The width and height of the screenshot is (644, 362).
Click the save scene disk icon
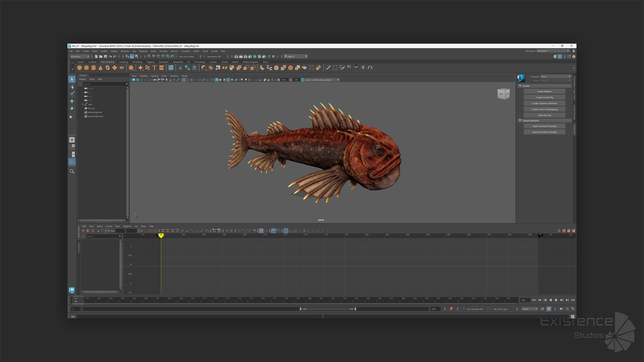pyautogui.click(x=105, y=56)
